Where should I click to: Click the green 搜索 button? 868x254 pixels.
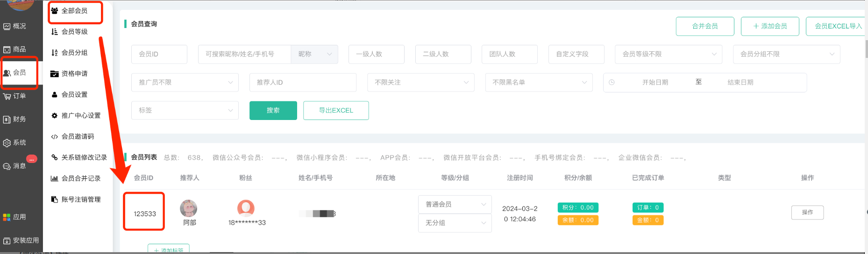(x=273, y=111)
